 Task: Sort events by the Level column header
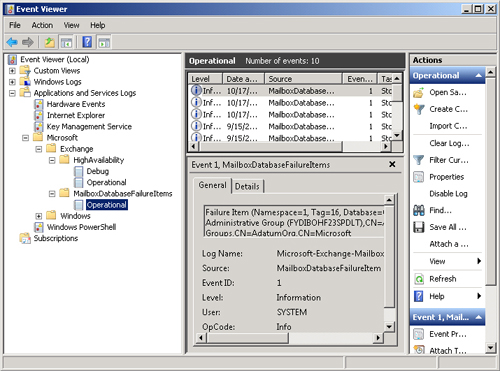tap(205, 79)
